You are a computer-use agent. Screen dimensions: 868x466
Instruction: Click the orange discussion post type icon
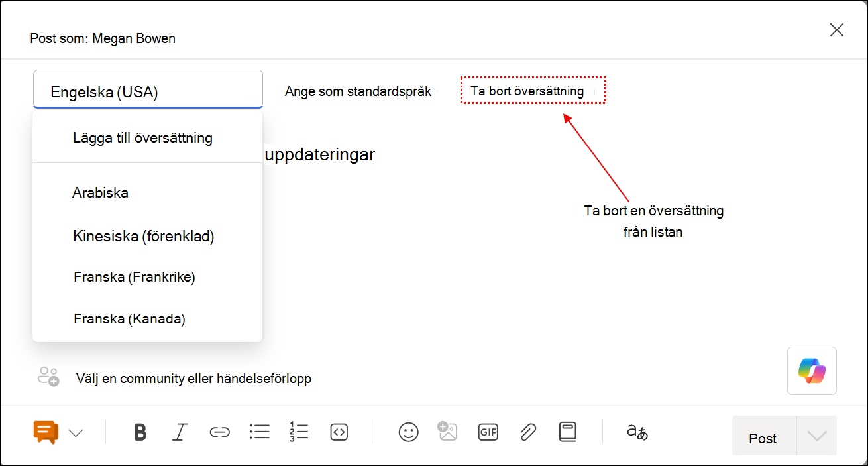46,432
